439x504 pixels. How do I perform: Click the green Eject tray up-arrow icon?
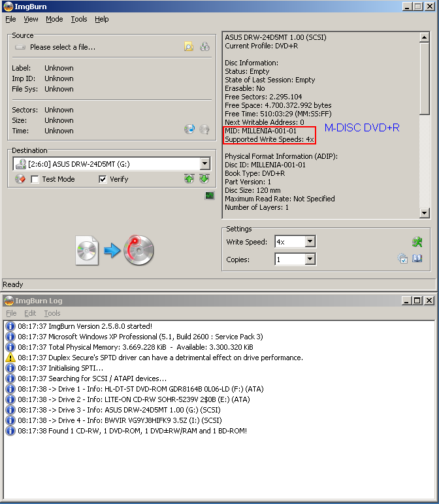pos(189,178)
